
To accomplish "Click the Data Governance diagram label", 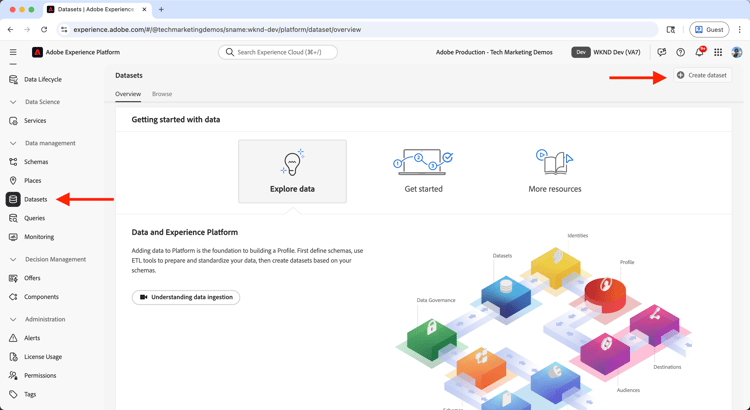I will coord(436,300).
